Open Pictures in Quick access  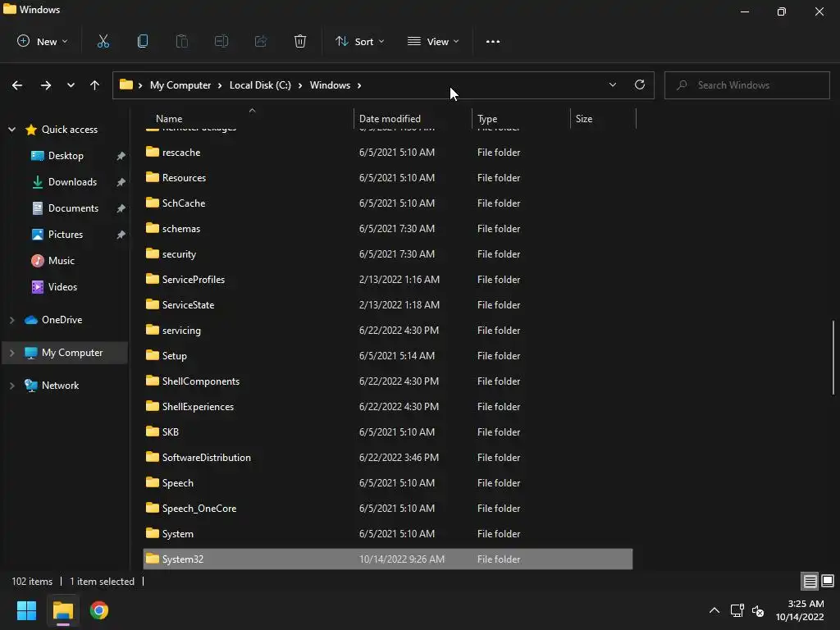pos(65,235)
